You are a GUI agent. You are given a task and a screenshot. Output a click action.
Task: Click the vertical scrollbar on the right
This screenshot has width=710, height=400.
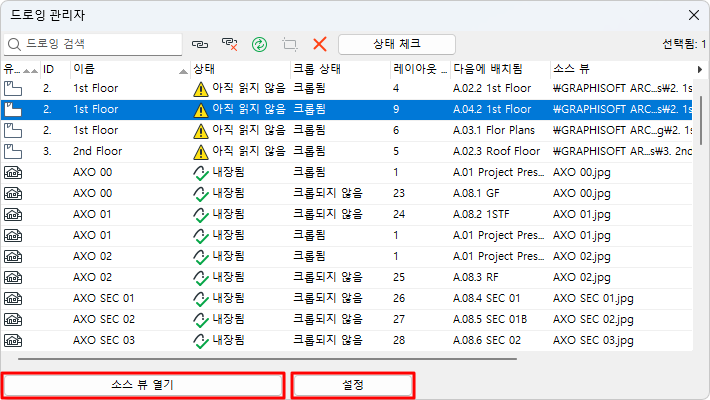[701, 120]
